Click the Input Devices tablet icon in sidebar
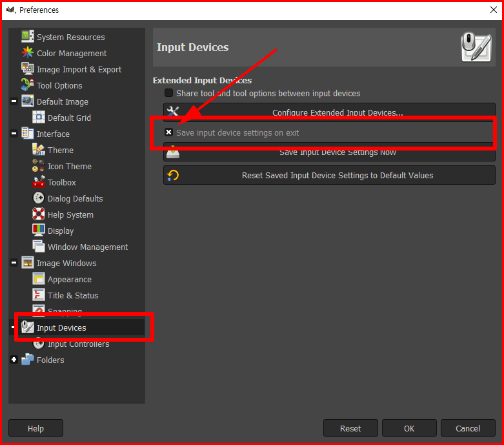Screen dimensions: 504x445 [28, 327]
